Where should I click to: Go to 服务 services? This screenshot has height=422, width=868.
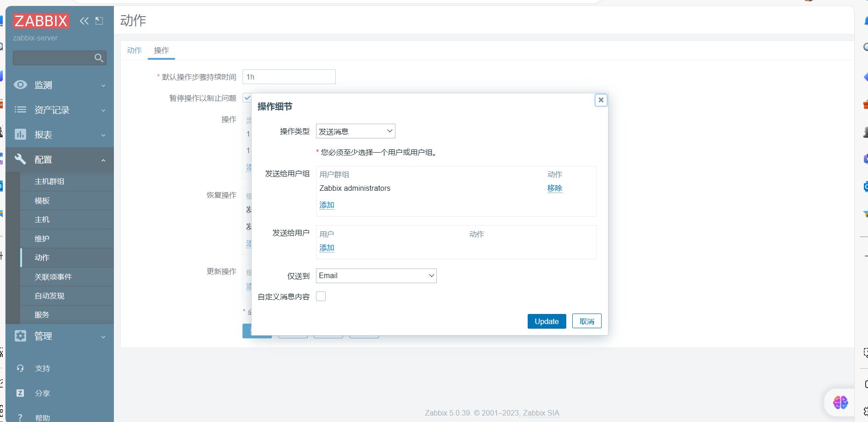tap(67, 315)
